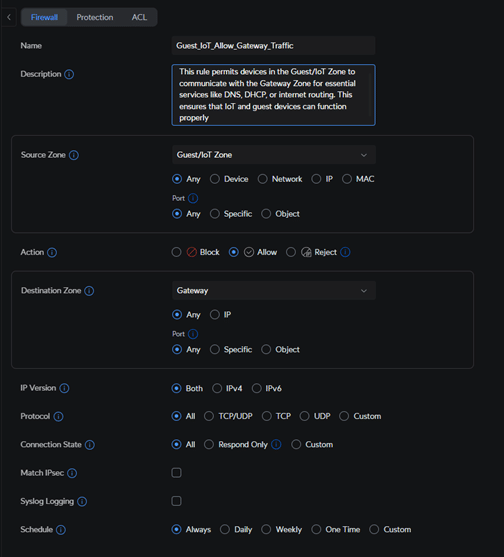Click the Source Zone info icon
This screenshot has height=557, width=504.
coord(74,155)
